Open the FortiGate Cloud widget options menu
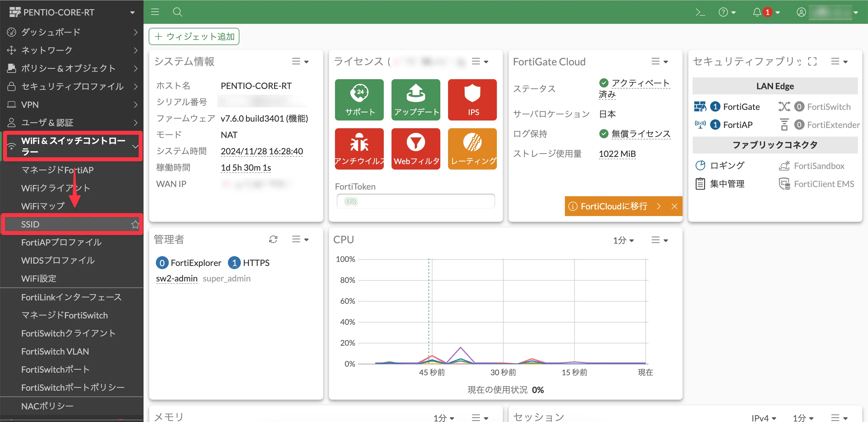The image size is (868, 422). 659,61
